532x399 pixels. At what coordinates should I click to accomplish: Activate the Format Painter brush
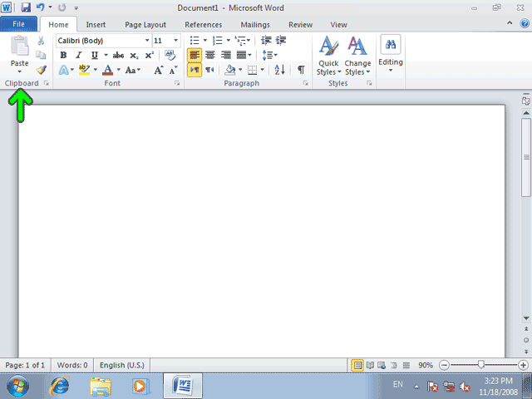pos(41,70)
